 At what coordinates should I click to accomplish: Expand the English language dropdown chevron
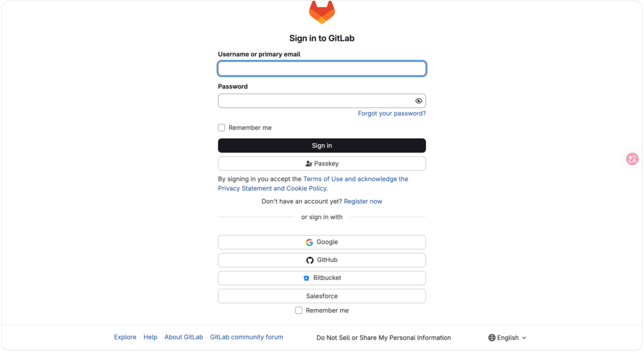coord(524,338)
